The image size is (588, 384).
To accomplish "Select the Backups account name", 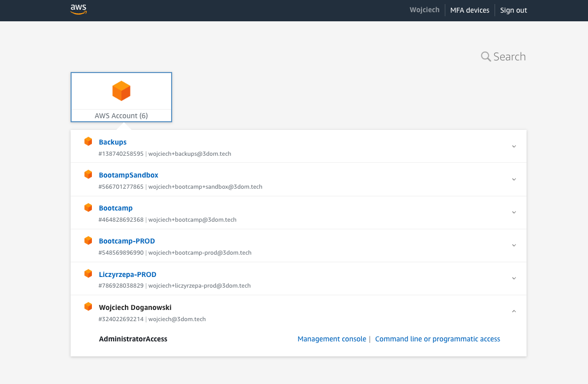I will [113, 142].
